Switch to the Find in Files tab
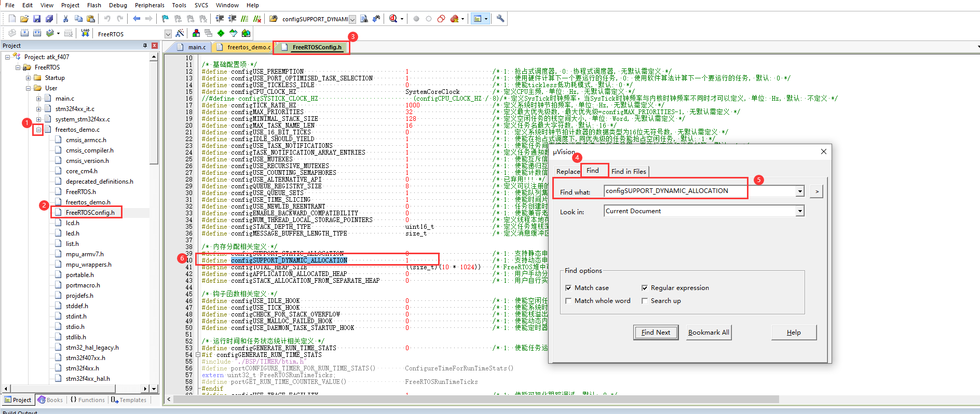This screenshot has width=980, height=414. [x=629, y=172]
